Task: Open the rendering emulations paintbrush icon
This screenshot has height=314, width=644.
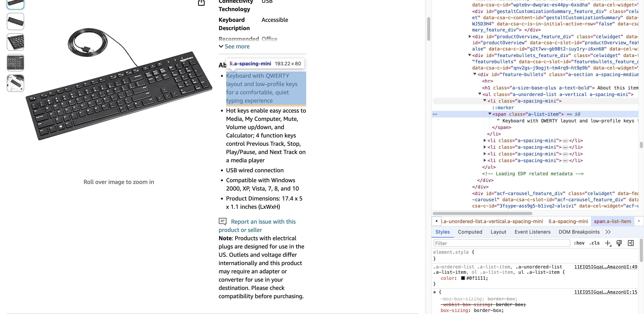Action: pyautogui.click(x=619, y=243)
